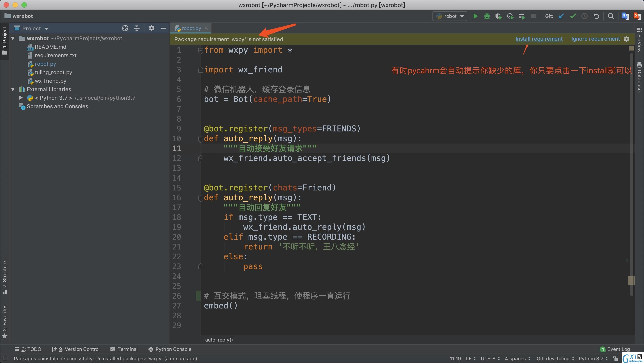This screenshot has height=363, width=644.
Task: Expand External Libraries tree section
Action: click(x=13, y=89)
